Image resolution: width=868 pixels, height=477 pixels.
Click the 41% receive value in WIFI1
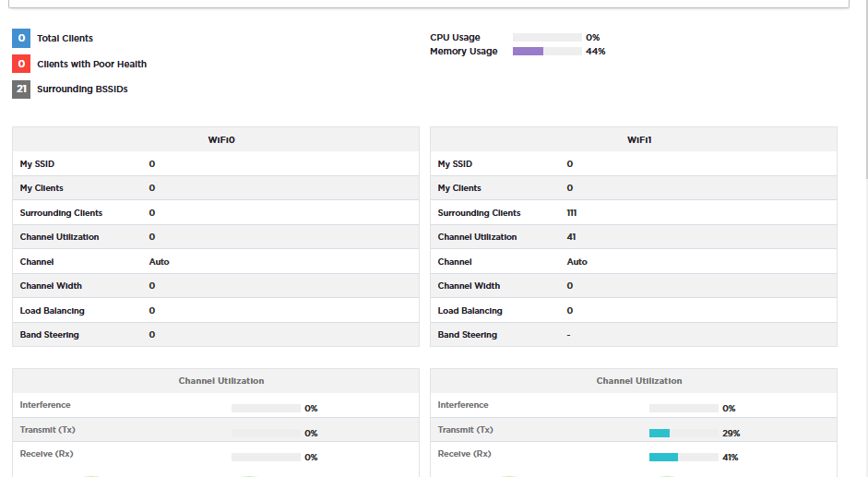coord(731,457)
